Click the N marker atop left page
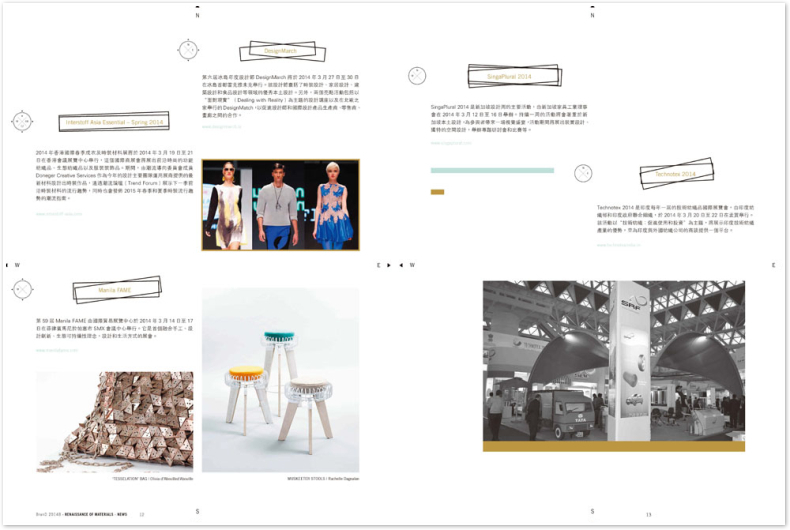Image resolution: width=790 pixels, height=530 pixels. point(198,15)
